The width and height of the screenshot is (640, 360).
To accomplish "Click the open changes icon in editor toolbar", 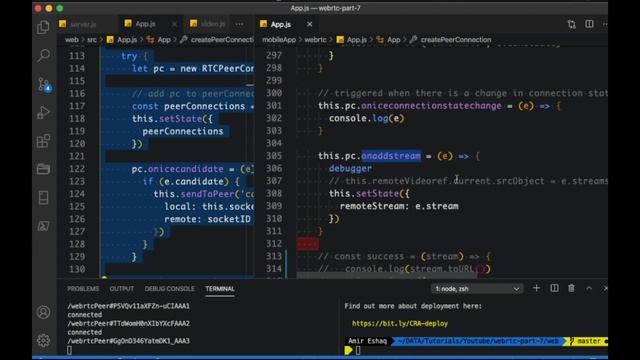I will coord(571,24).
